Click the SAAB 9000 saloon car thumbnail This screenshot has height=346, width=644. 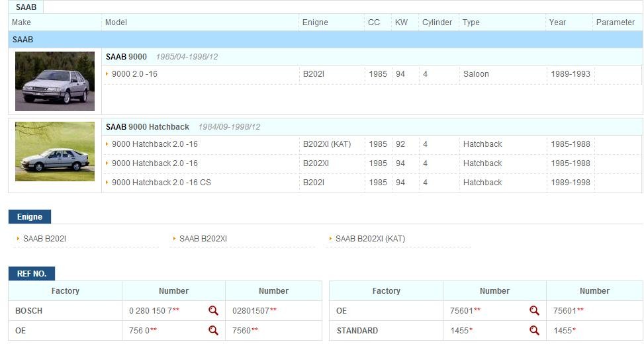pos(55,81)
